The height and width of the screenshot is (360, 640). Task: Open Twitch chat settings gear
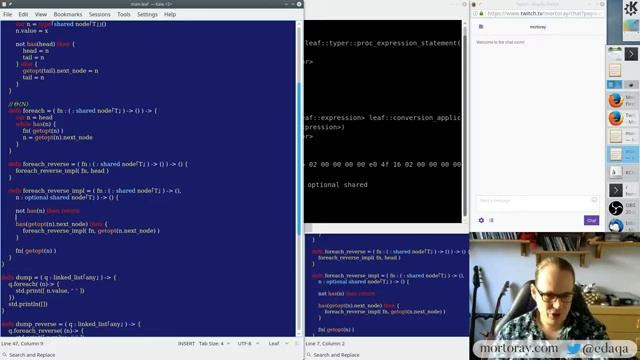(481, 220)
